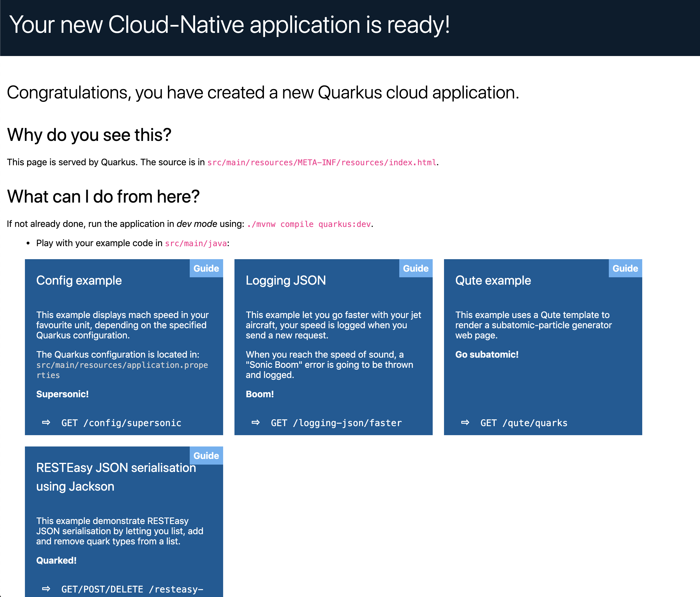Open the GET/POST/DELETE /resteasy- endpoint link

[x=132, y=589]
